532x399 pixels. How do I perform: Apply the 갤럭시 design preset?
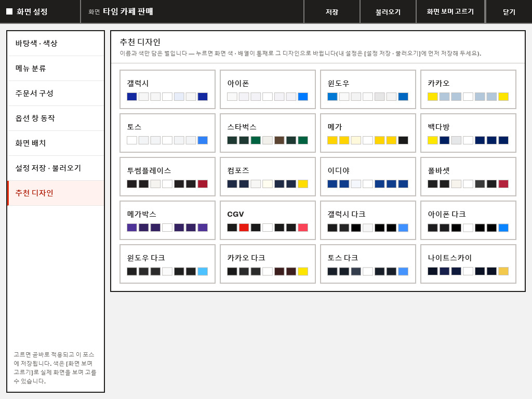pyautogui.click(x=168, y=89)
